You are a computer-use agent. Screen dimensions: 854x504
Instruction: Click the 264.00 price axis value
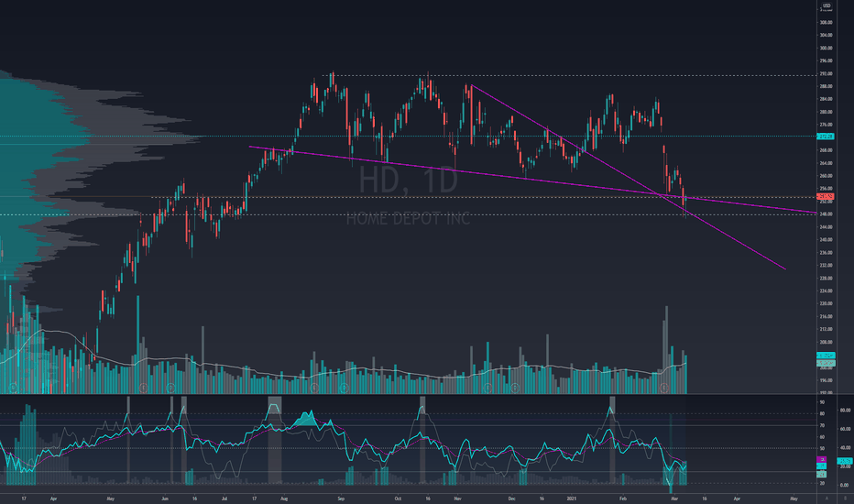coord(826,163)
